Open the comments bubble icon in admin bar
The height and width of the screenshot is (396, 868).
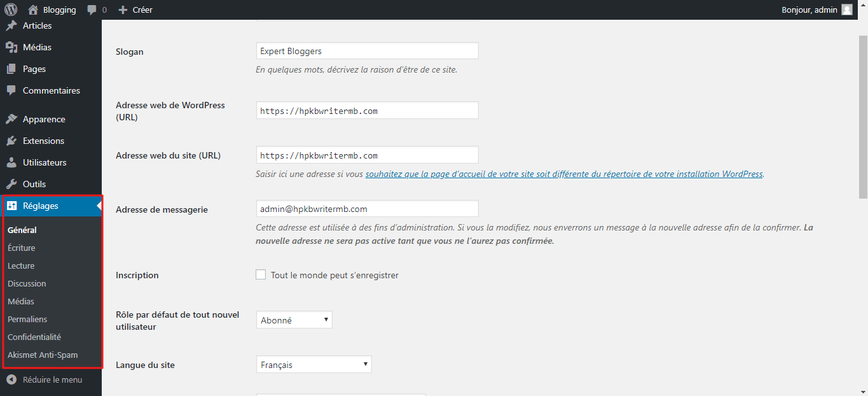click(92, 10)
